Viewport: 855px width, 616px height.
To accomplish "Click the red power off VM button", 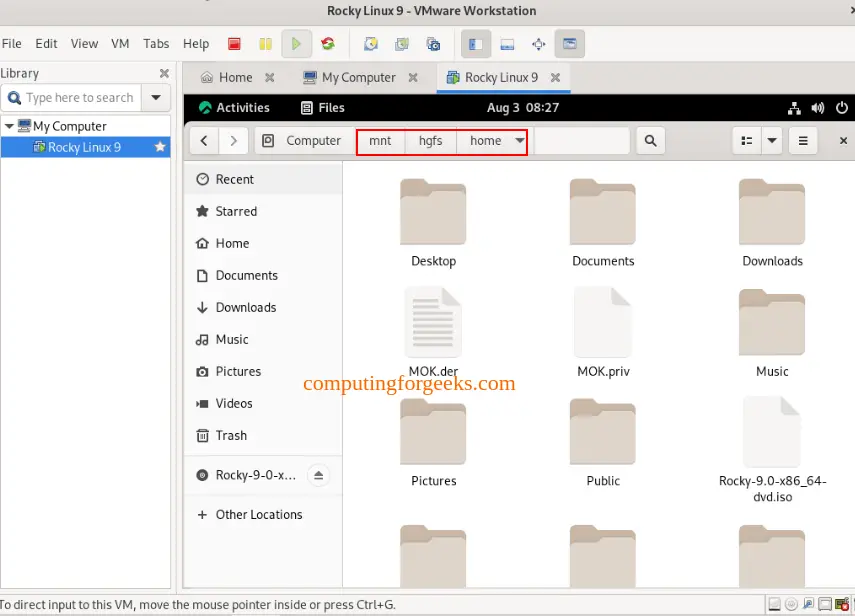I will (x=234, y=44).
